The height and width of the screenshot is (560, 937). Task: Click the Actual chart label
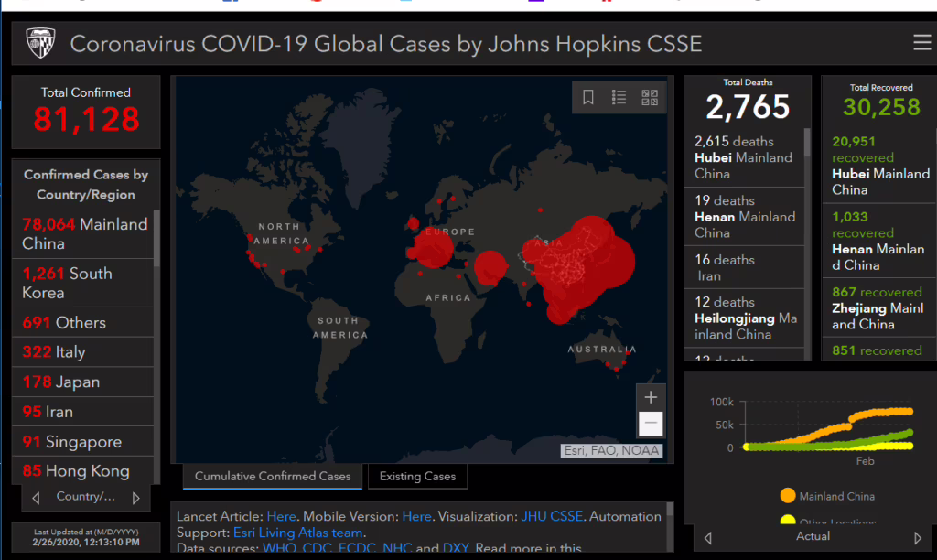click(813, 536)
